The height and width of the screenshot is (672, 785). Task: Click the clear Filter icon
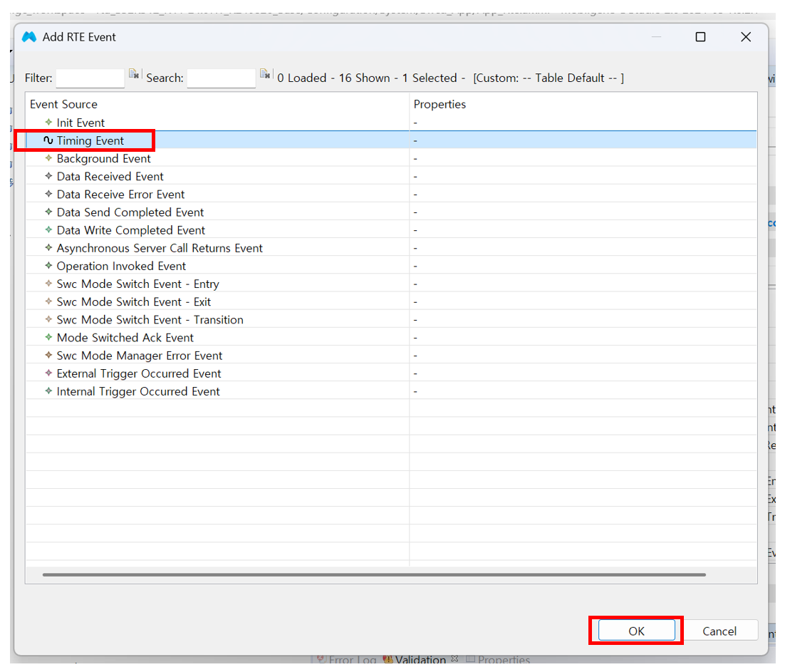133,74
